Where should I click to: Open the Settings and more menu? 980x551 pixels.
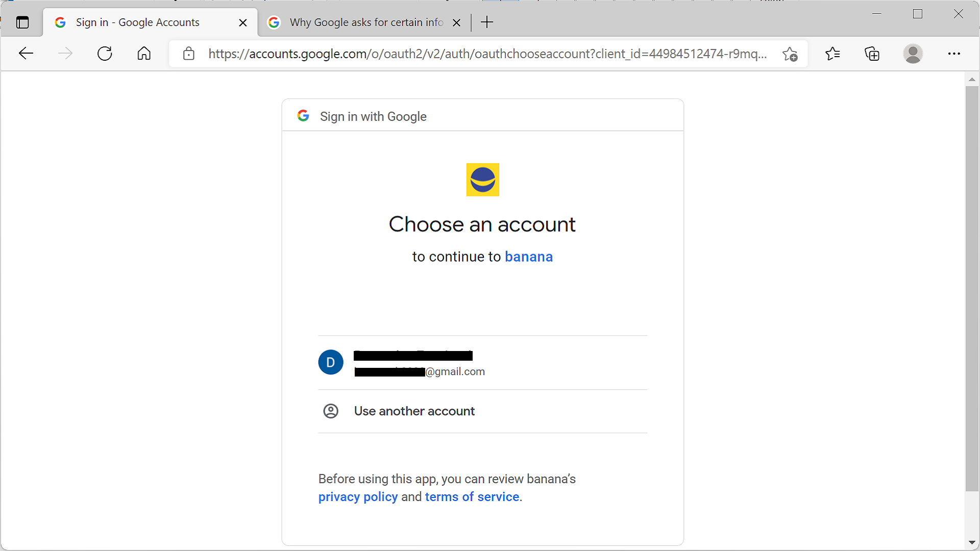pyautogui.click(x=954, y=54)
